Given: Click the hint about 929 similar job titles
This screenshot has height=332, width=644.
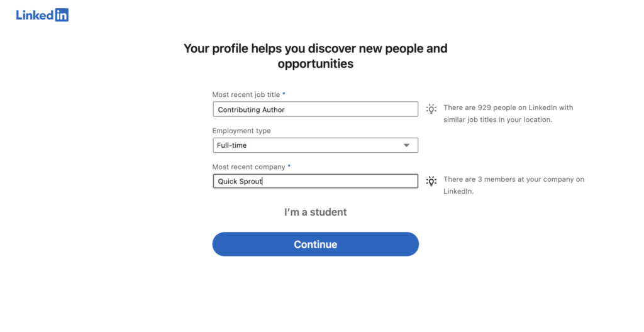Looking at the screenshot, I should [x=508, y=113].
